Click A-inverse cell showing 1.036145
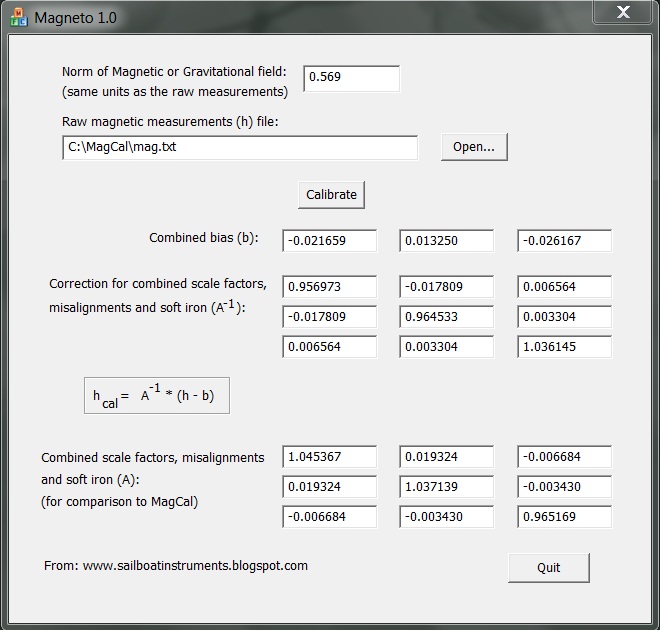Image resolution: width=660 pixels, height=630 pixels. [564, 347]
